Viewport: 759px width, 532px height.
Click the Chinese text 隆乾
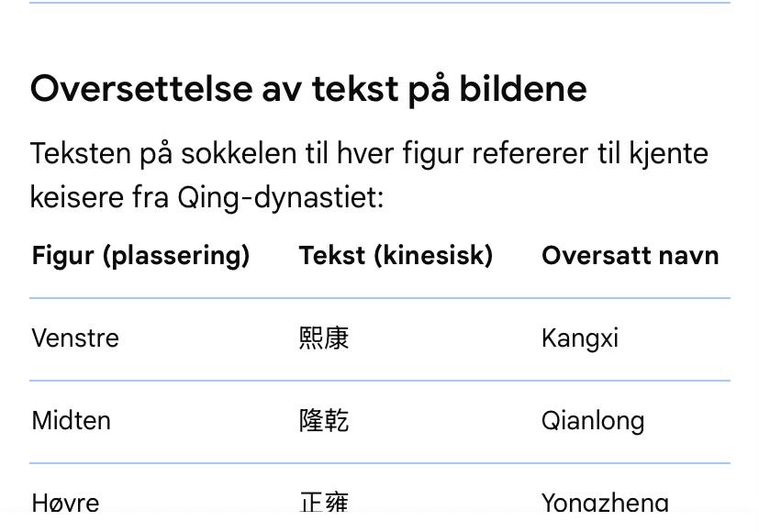[x=324, y=420]
